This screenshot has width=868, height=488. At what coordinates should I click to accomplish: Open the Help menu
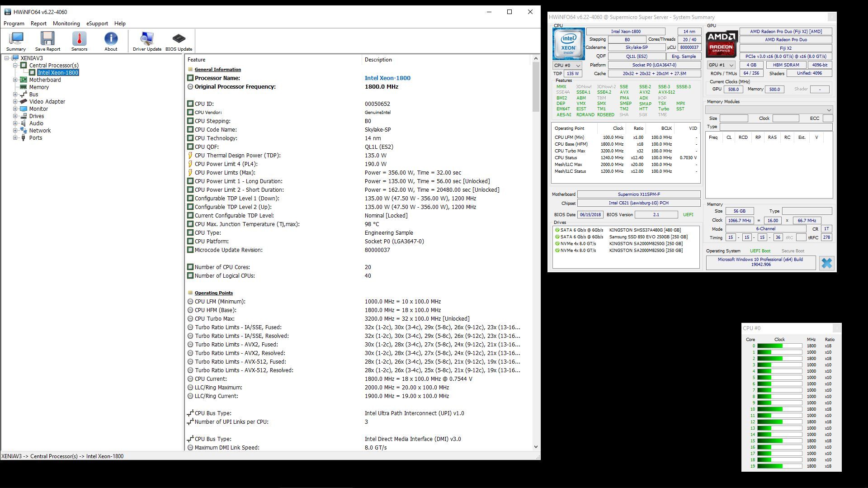pos(120,24)
